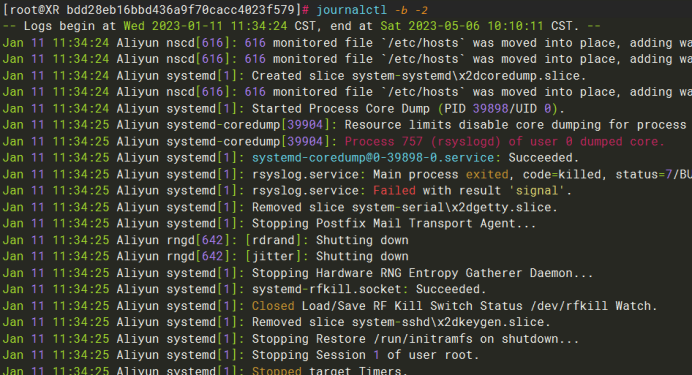692x375 pixels.
Task: Click 'Removed slice system-sshd\x2dkeygen.slice' line
Action: pyautogui.click(x=276, y=322)
